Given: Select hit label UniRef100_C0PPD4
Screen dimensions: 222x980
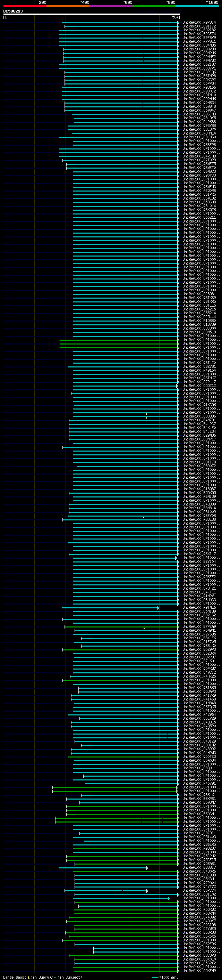Looking at the screenshot, I should tap(199, 83).
